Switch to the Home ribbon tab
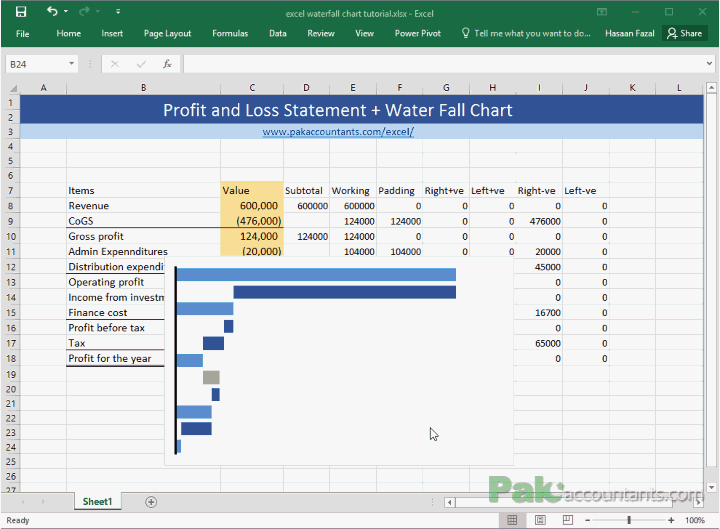The width and height of the screenshot is (720, 529). pyautogui.click(x=68, y=34)
